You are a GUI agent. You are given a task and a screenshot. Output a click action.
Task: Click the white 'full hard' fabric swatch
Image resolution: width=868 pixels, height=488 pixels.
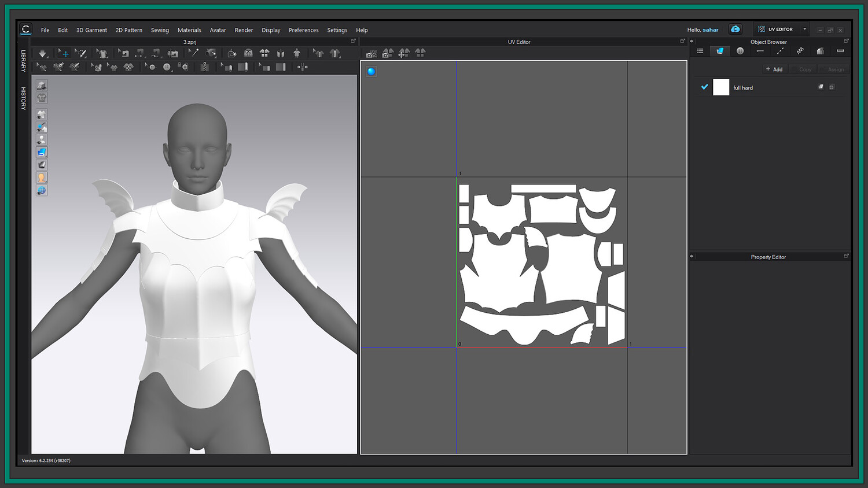[721, 87]
